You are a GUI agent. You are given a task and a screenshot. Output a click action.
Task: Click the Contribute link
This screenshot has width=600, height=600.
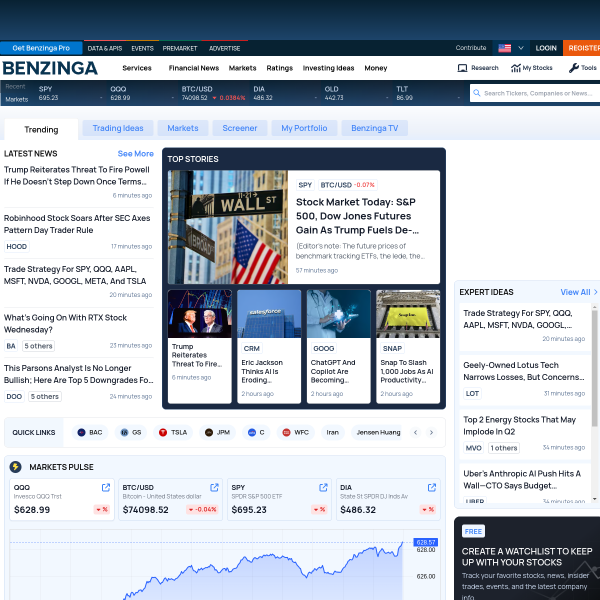pyautogui.click(x=471, y=48)
